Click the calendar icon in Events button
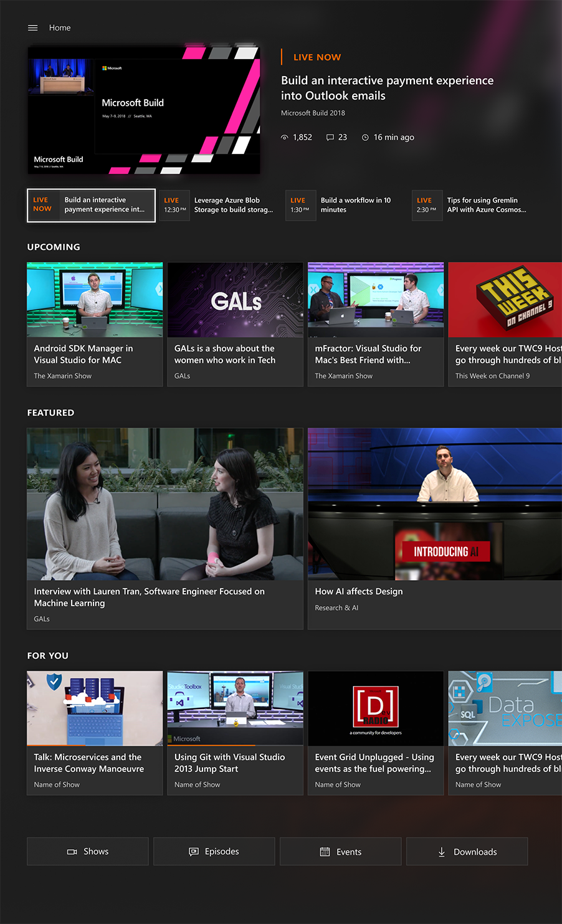The height and width of the screenshot is (924, 562). (x=325, y=852)
